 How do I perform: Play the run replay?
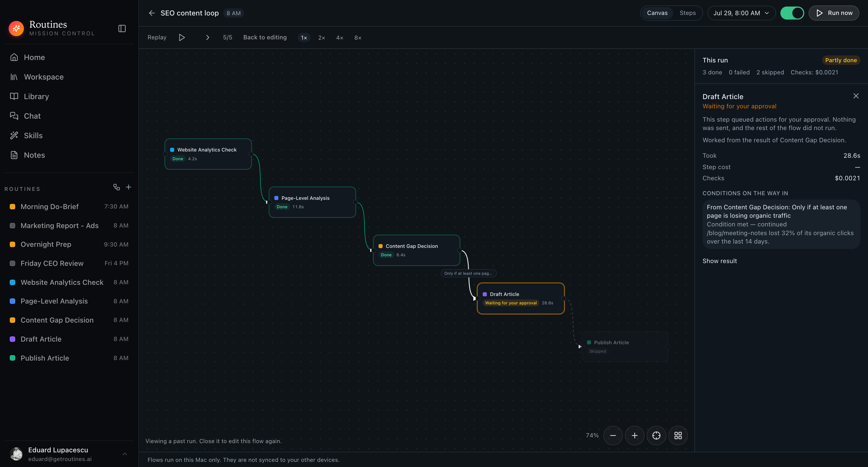coord(182,37)
